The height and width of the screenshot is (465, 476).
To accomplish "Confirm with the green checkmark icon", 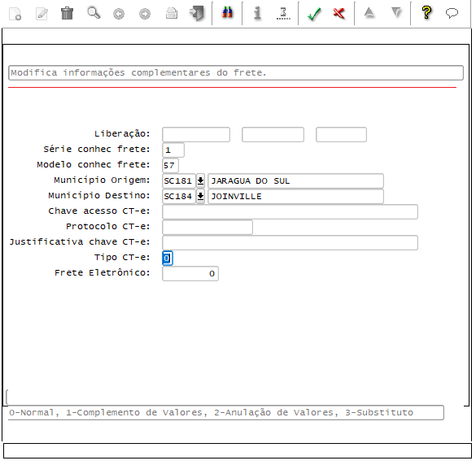I will [x=314, y=14].
